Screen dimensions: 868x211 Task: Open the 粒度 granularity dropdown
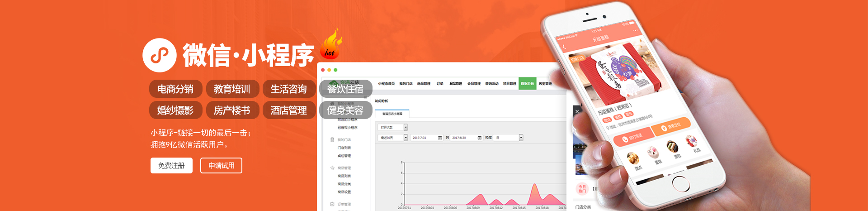pyautogui.click(x=521, y=138)
